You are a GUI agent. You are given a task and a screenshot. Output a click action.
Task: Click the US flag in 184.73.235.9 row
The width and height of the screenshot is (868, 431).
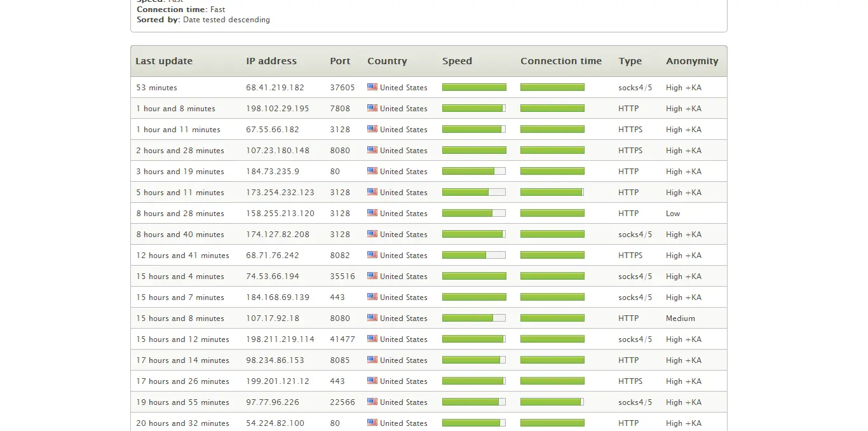pyautogui.click(x=372, y=171)
